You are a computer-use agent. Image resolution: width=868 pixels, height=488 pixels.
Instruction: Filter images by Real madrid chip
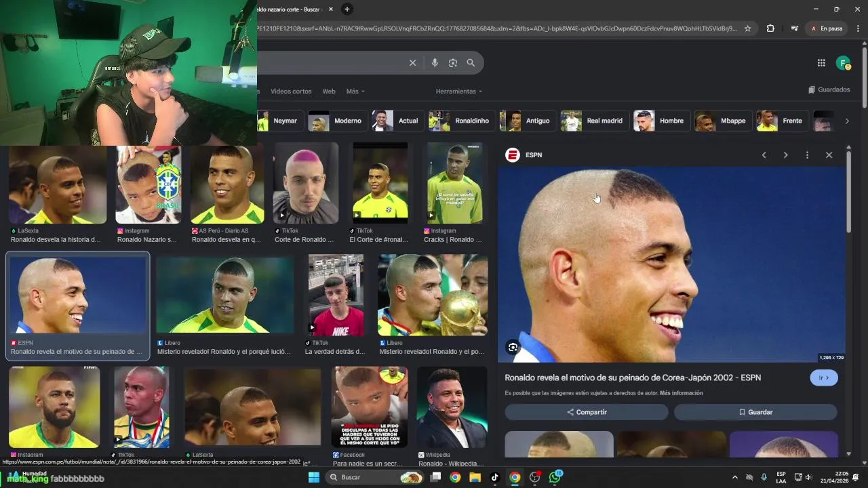pyautogui.click(x=595, y=121)
